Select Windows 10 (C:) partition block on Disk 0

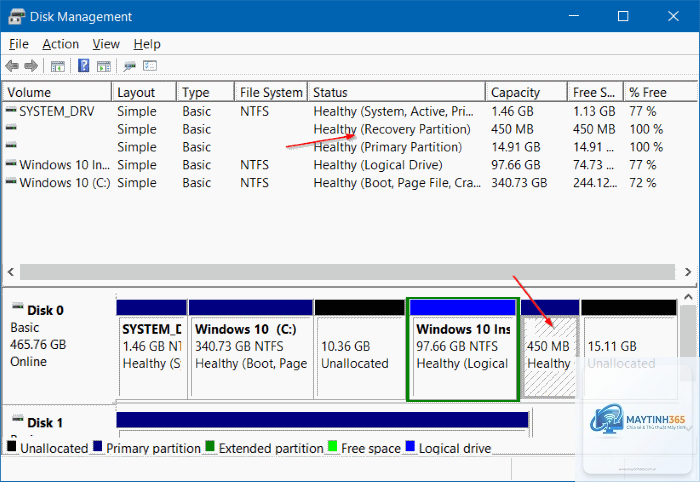click(251, 349)
